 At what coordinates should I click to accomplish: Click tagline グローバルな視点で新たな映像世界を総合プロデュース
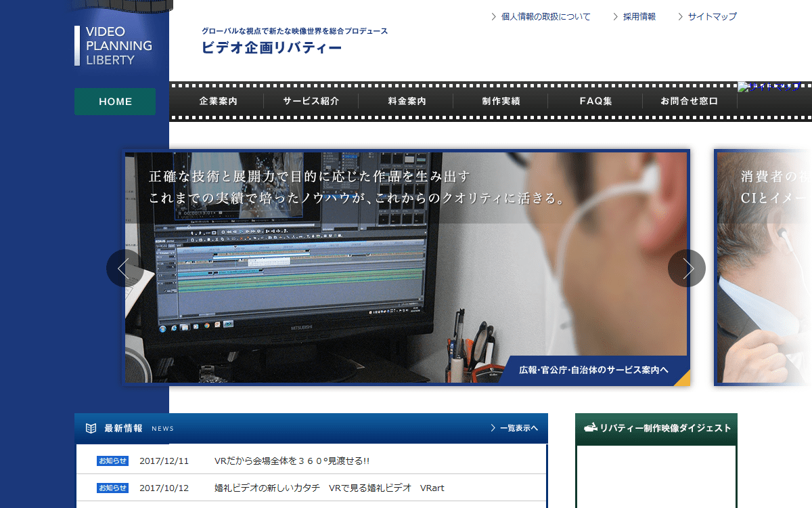coord(295,31)
